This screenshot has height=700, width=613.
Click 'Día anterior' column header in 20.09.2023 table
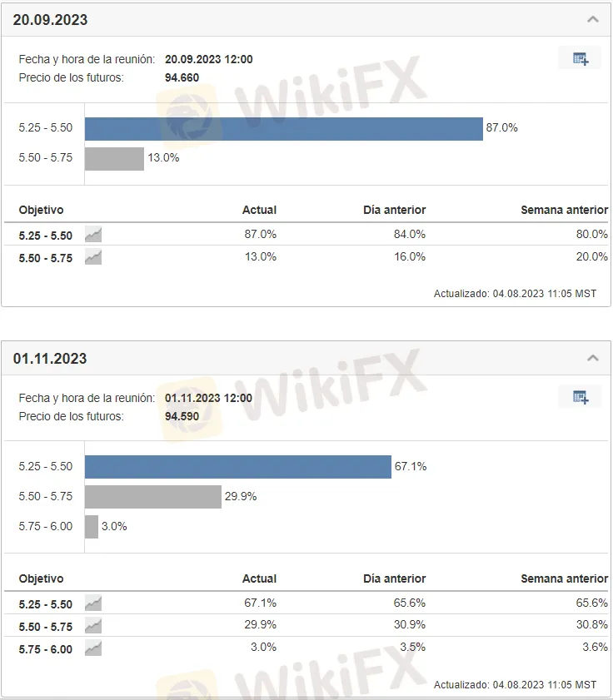tap(394, 210)
